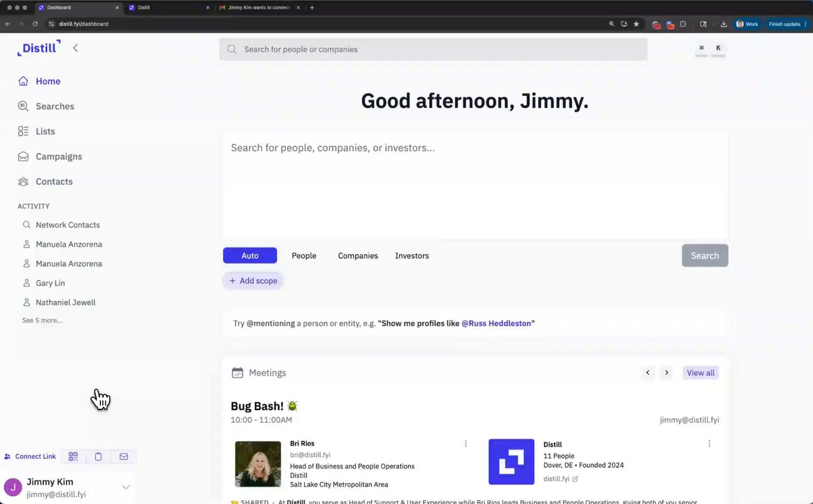
Task: Click the Distill company logo thumbnail
Action: (511, 462)
